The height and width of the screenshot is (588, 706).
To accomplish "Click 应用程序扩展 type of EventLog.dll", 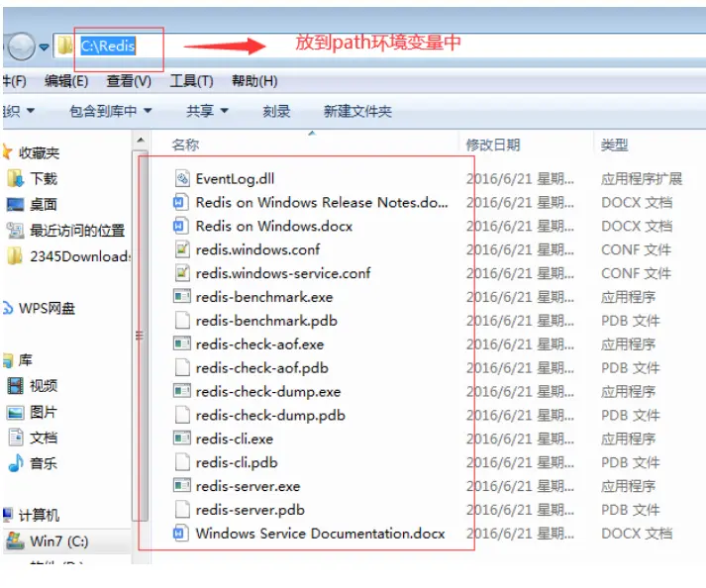I will pyautogui.click(x=642, y=179).
